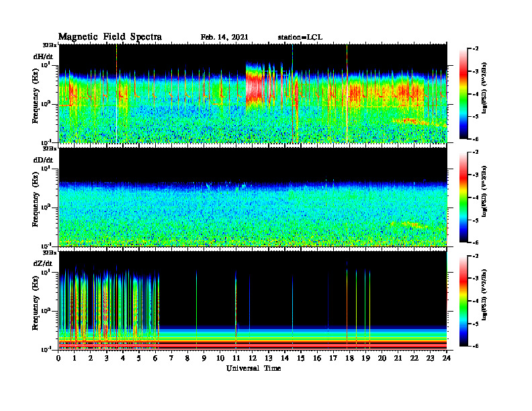Image resolution: width=532 pixels, height=411 pixels.
Task: Click hour 20 on the Universal Time axis
Action: click(382, 358)
